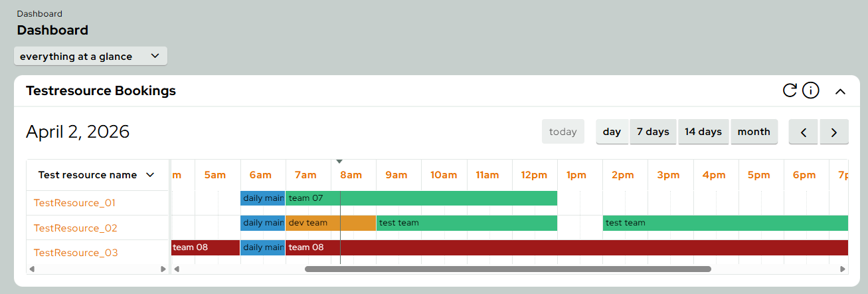Click the today button
Viewport: 868px width, 294px height.
click(563, 132)
